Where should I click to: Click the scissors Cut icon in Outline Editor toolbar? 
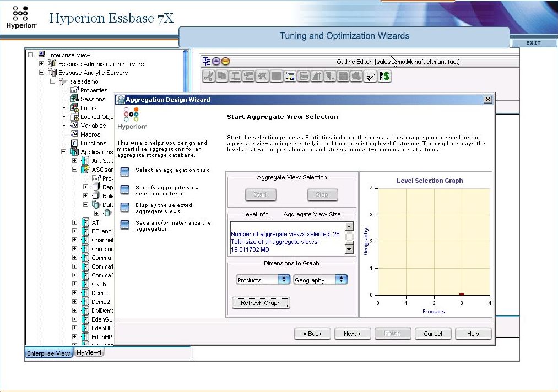[x=209, y=76]
